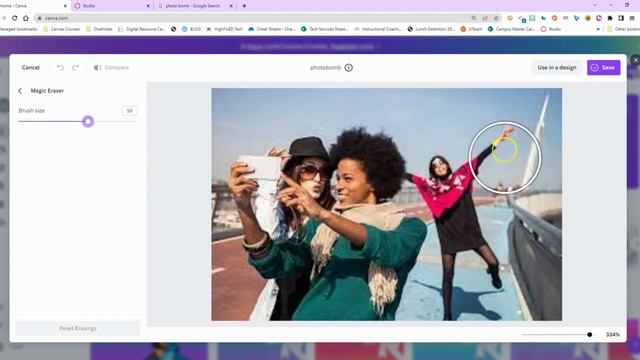Image resolution: width=640 pixels, height=360 pixels.
Task: Open the browser side panel icon
Action: click(621, 18)
